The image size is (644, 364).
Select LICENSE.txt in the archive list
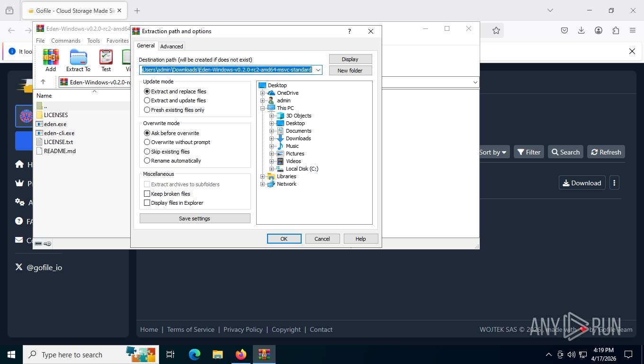58,142
